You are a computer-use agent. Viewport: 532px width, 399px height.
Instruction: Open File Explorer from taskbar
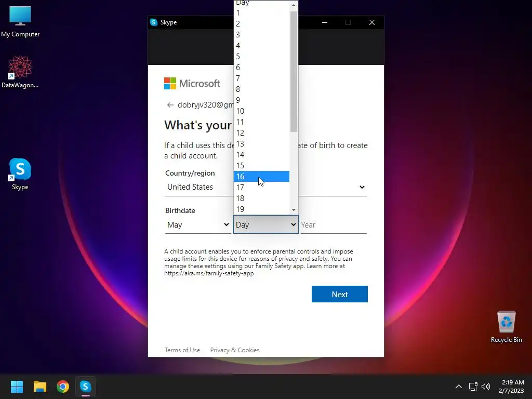39,387
